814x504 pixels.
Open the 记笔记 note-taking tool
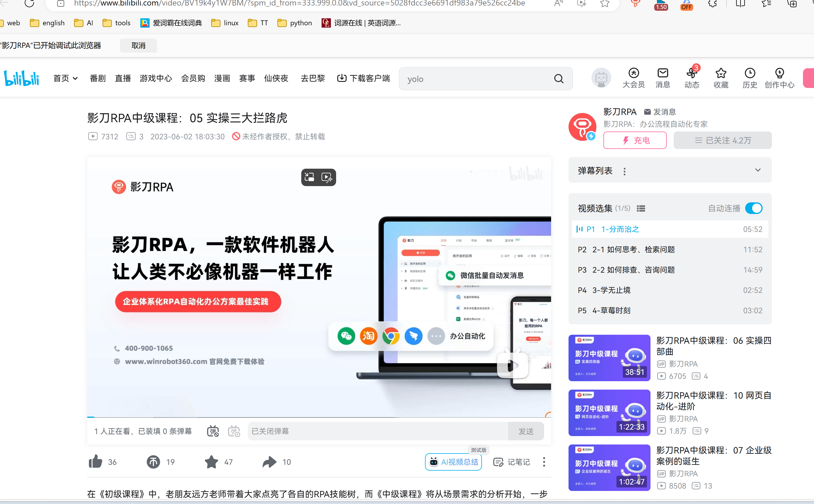[512, 462]
